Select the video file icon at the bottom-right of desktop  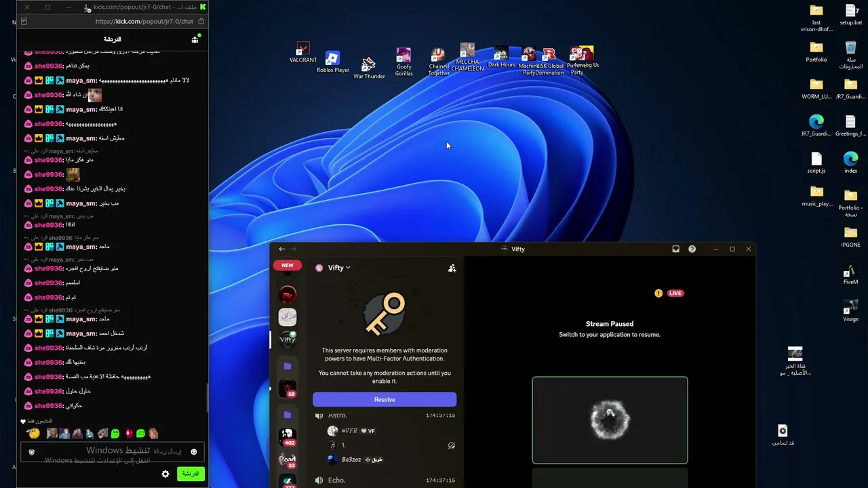point(783,435)
